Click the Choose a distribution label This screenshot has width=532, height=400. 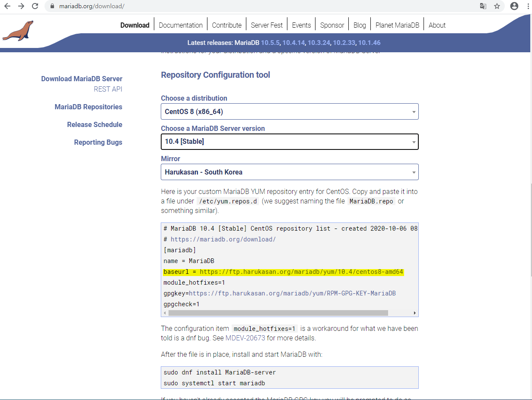pos(194,98)
